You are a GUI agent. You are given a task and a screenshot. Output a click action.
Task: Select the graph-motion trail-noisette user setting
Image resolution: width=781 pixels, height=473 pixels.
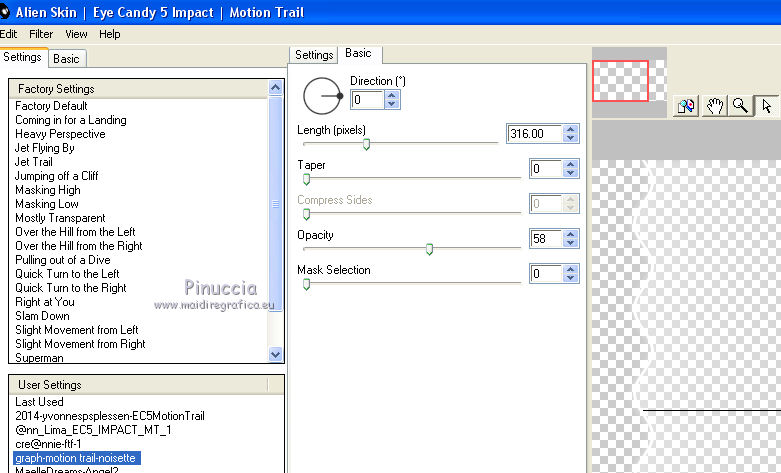click(x=77, y=458)
